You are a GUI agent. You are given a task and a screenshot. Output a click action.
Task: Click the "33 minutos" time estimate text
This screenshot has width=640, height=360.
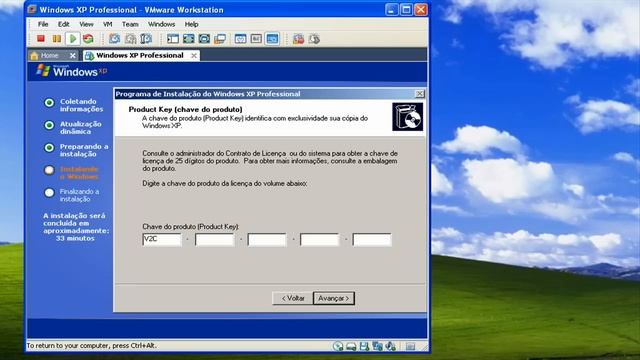(75, 238)
